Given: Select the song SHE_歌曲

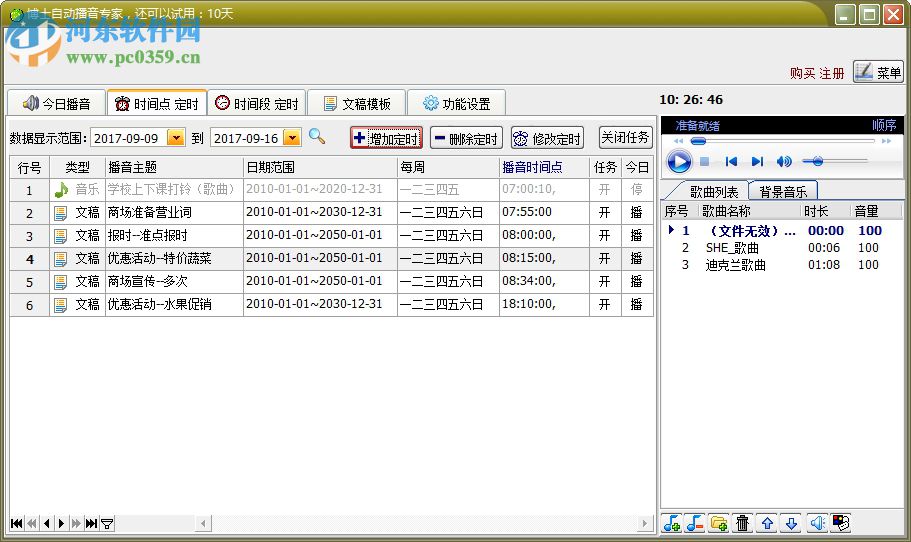Looking at the screenshot, I should [732, 248].
